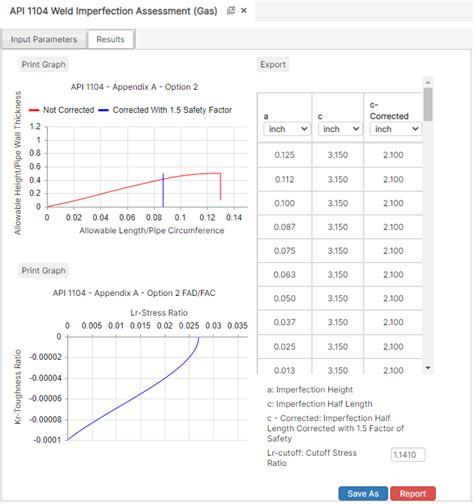This screenshot has height=504, width=474.
Task: Click Print Graph above FAD/FAC chart
Action: coord(43,270)
